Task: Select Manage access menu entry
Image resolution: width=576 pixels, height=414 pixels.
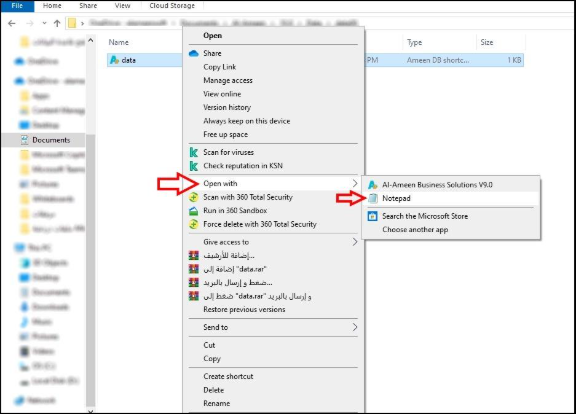Action: (x=228, y=80)
